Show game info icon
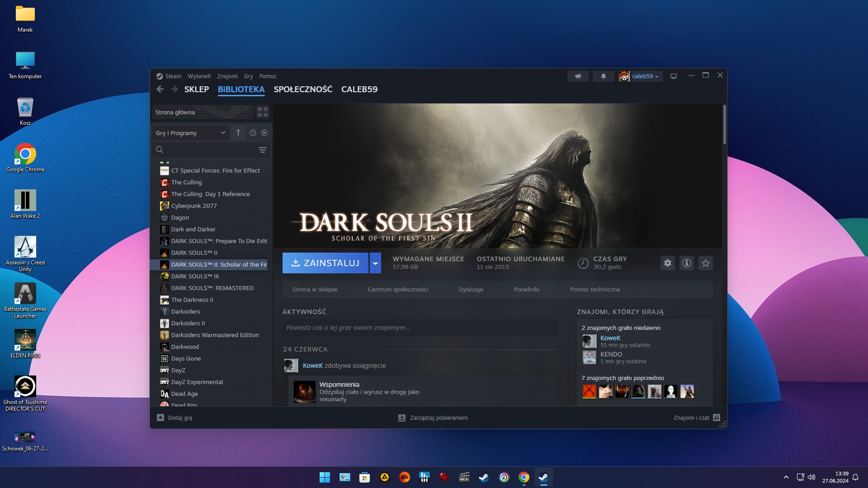868x488 pixels. (x=687, y=263)
